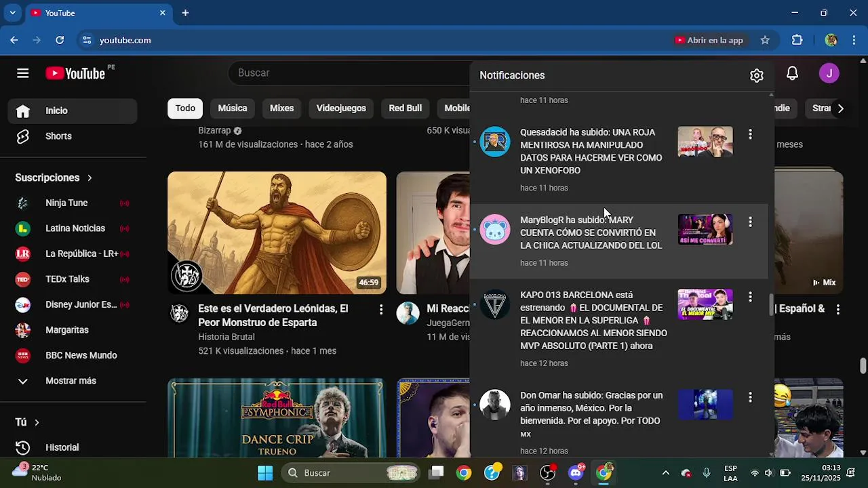This screenshot has width=868, height=488.
Task: Click the main page scrollbar thumb
Action: pyautogui.click(x=863, y=366)
